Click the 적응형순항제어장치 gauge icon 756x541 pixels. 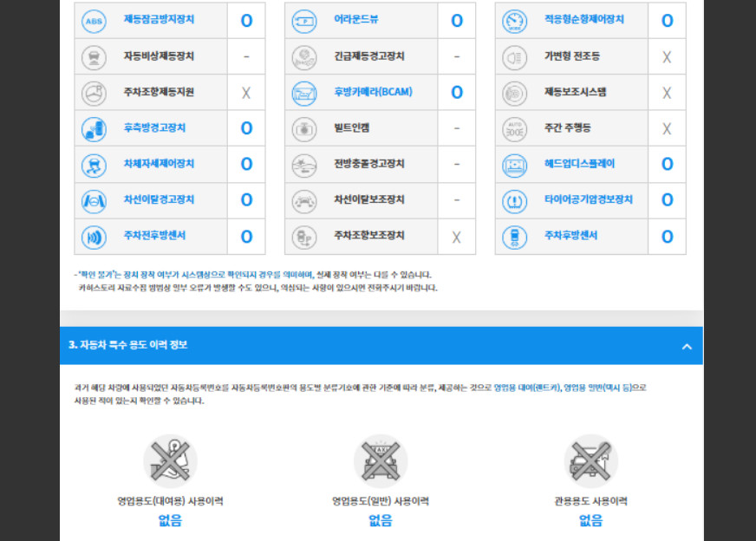[514, 21]
